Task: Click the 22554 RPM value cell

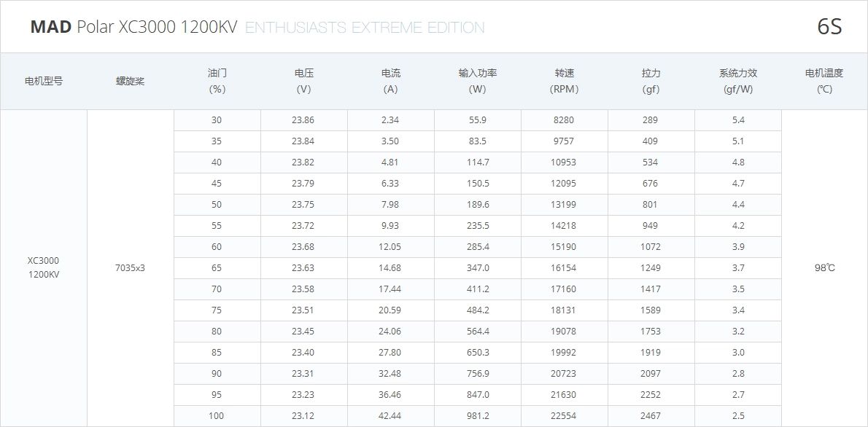Action: (x=564, y=416)
